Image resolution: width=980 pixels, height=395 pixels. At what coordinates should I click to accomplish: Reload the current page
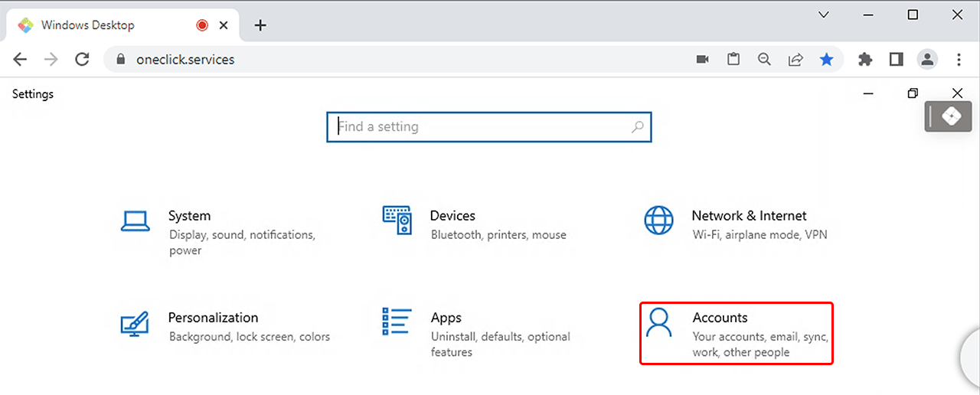tap(82, 59)
